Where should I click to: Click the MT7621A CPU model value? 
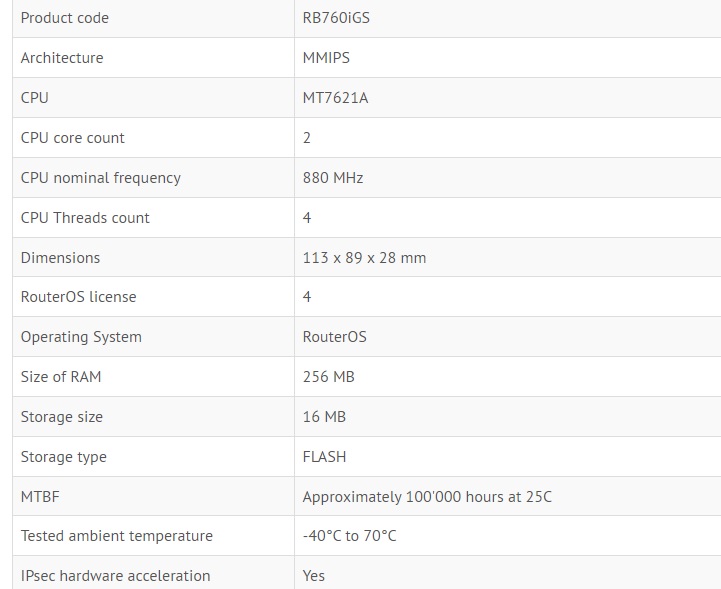[x=335, y=98]
